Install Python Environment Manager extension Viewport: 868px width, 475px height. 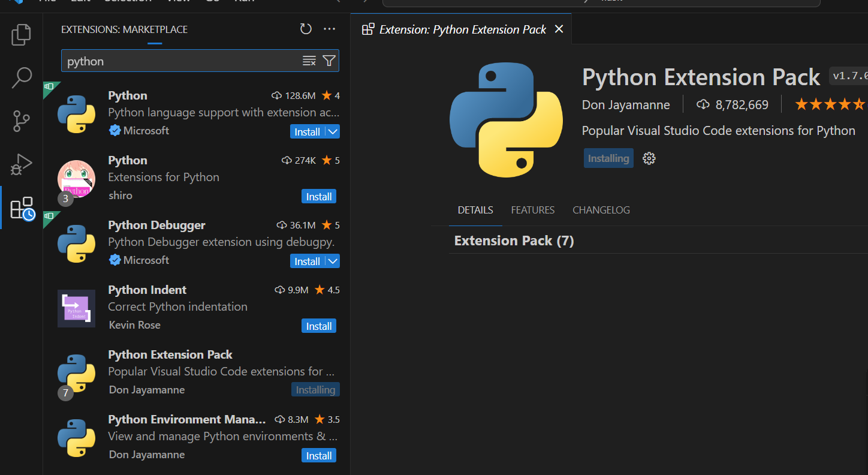[x=319, y=456]
